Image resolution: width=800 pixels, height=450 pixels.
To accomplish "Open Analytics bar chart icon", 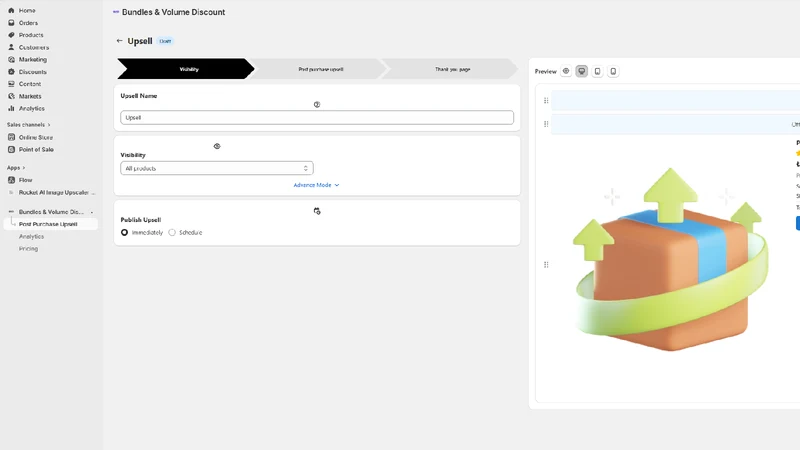I will point(11,108).
